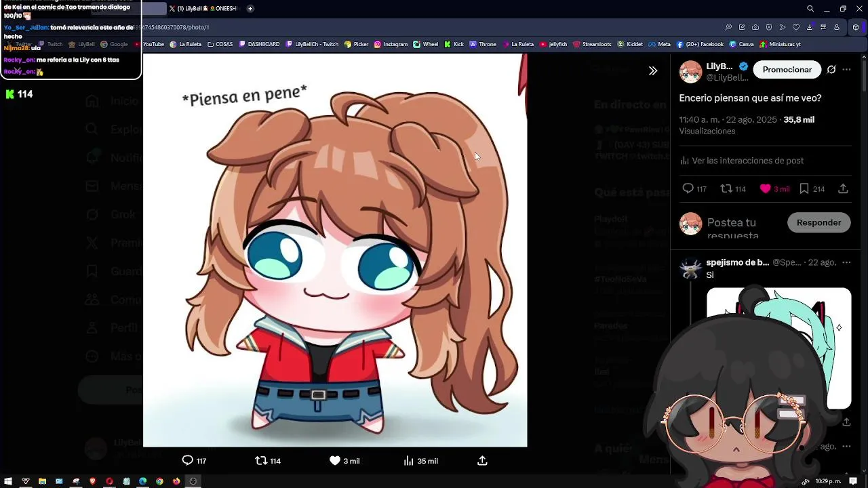Click the Promocionar button
The height and width of the screenshot is (488, 868).
click(x=787, y=70)
